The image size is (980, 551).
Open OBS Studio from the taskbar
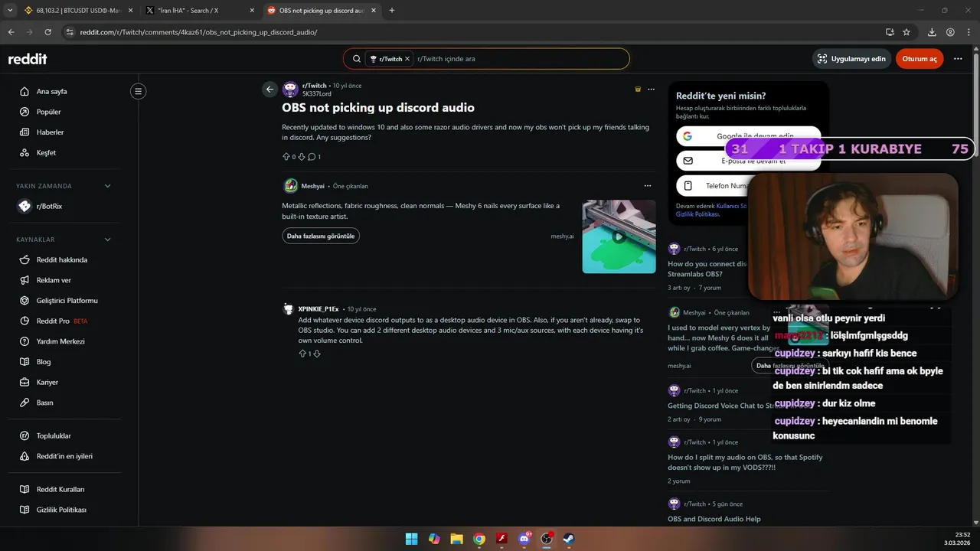[x=547, y=539]
